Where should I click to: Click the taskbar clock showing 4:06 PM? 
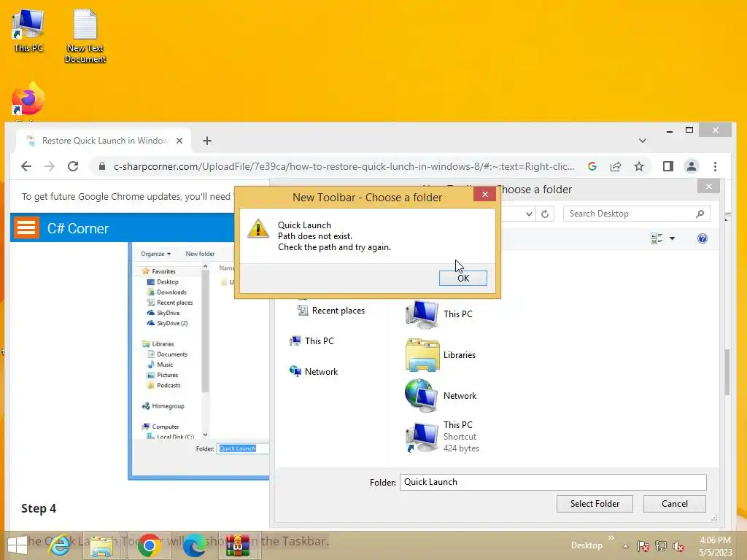(x=715, y=546)
